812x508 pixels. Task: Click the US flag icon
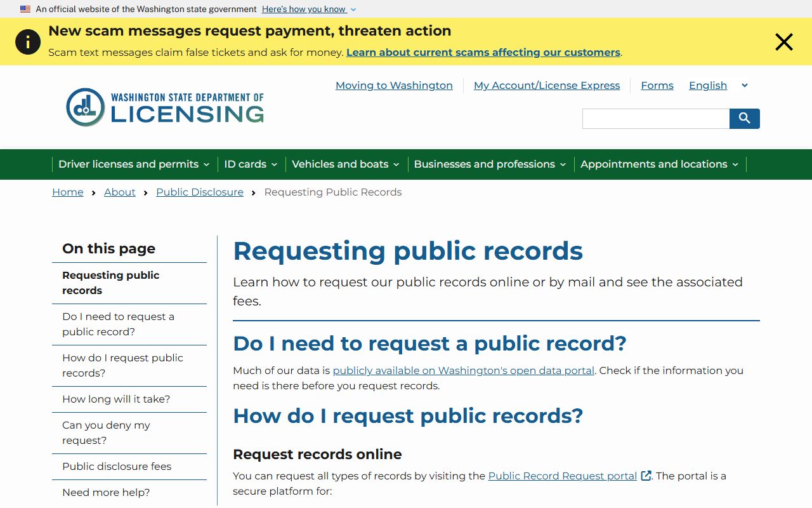tap(25, 10)
